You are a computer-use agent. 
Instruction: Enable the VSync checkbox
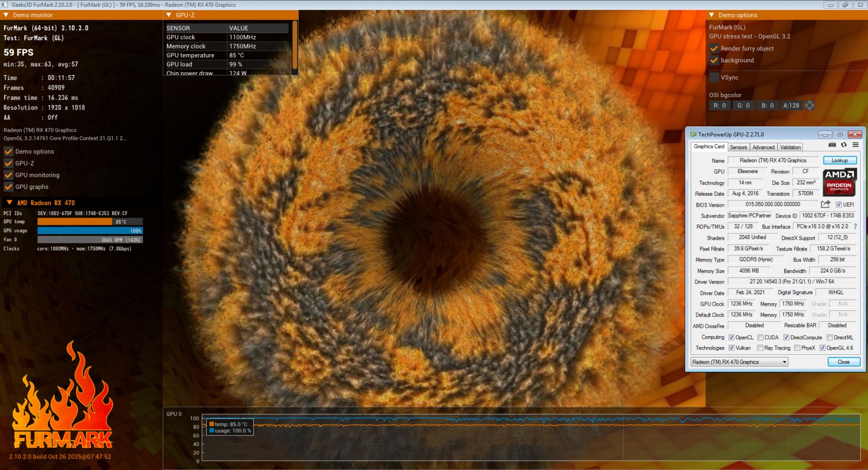(x=714, y=77)
